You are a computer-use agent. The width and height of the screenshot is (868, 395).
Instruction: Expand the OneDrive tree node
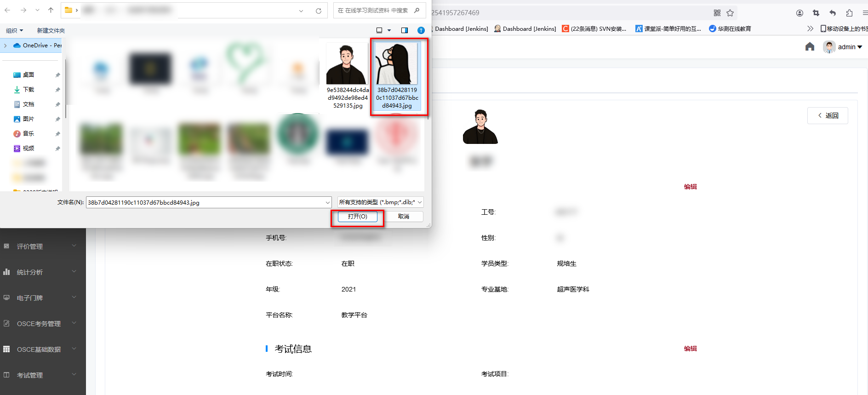(6, 46)
